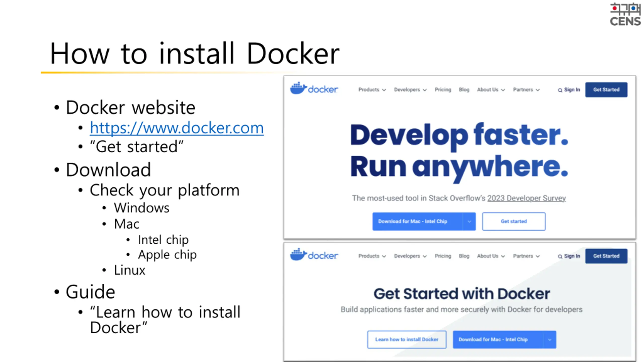Click the "Apple chip" bullet

click(x=167, y=255)
